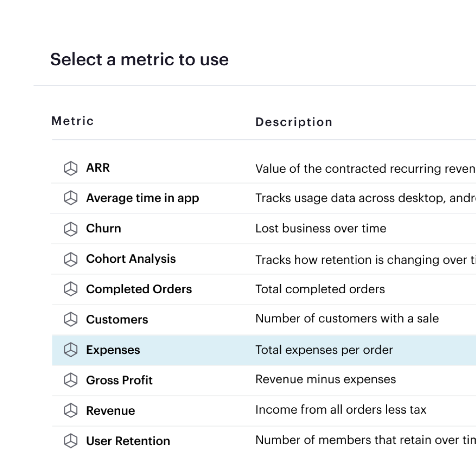This screenshot has width=476, height=476.
Task: Click the Description column header
Action: point(294,122)
